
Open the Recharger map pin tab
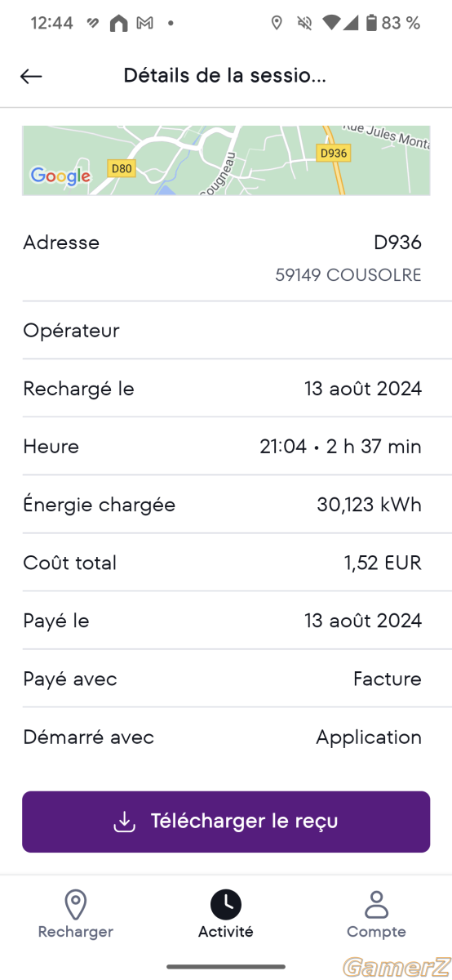tap(75, 905)
